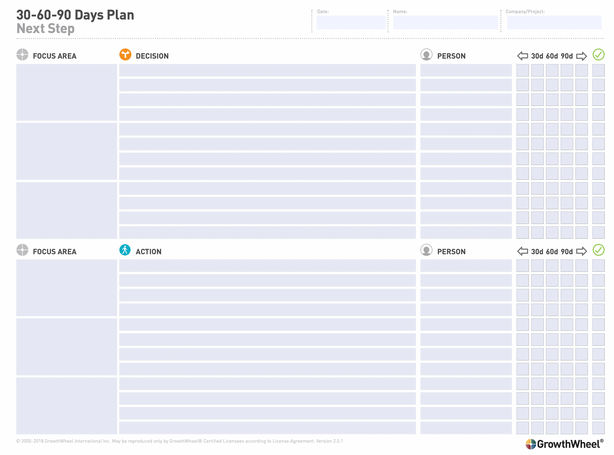Click the Name input field
614x455 pixels.
[x=444, y=23]
